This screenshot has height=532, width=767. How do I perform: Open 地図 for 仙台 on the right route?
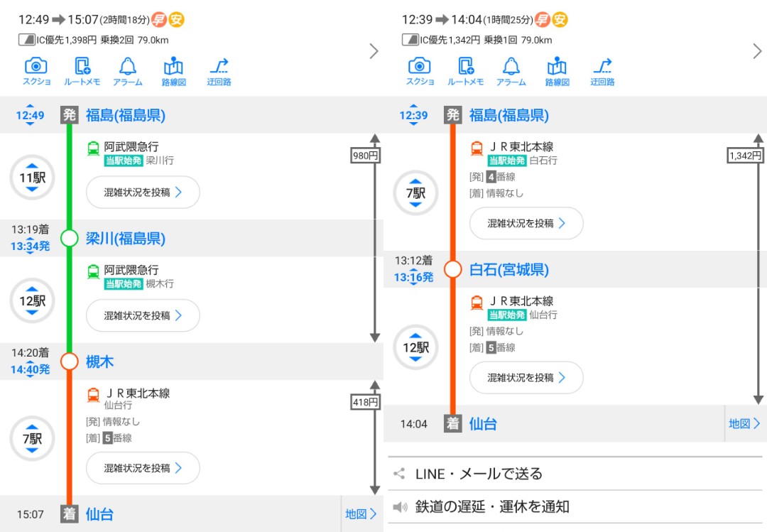click(745, 424)
